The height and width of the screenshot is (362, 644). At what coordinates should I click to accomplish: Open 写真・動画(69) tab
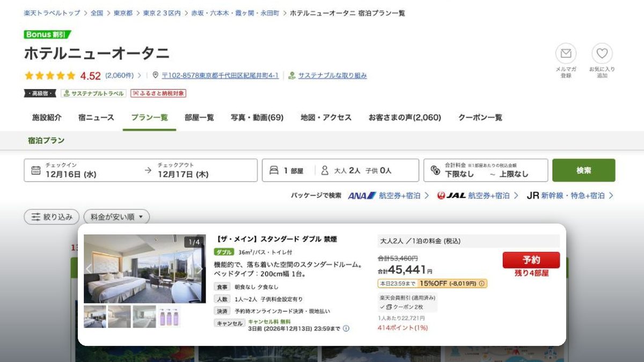coord(257,117)
